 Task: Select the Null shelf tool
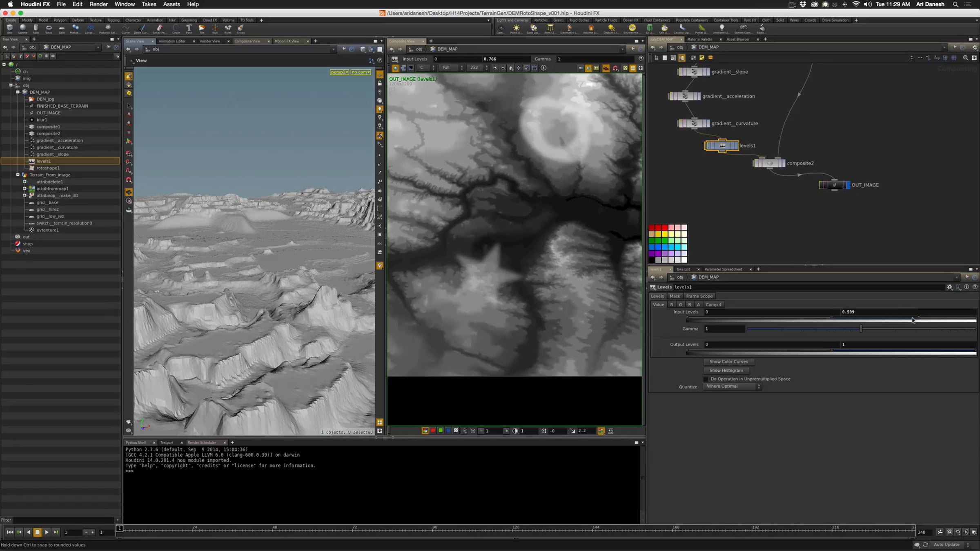coord(215,29)
